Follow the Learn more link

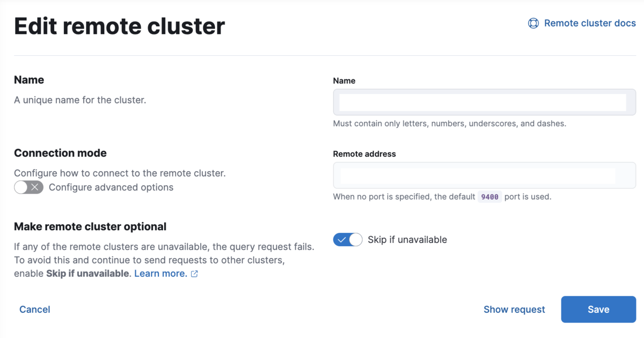[x=160, y=274]
